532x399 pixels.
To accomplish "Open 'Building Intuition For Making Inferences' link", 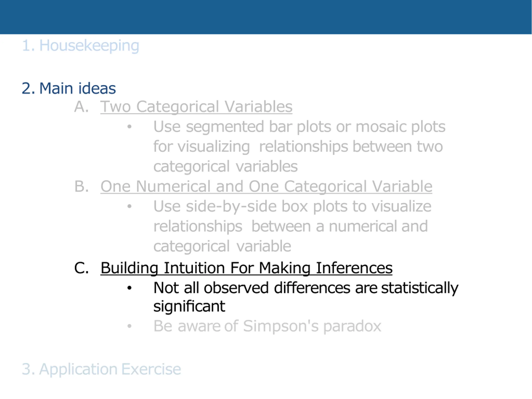I will [246, 268].
